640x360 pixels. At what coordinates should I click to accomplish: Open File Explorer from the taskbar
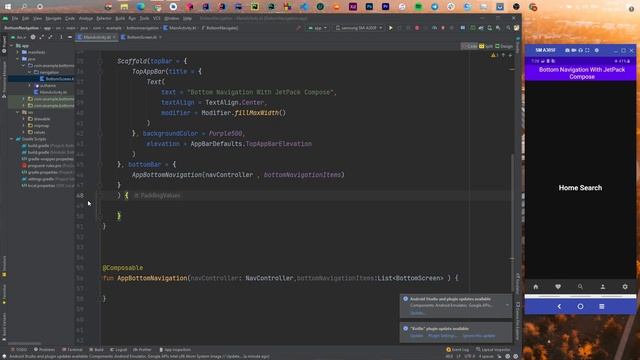click(x=124, y=7)
